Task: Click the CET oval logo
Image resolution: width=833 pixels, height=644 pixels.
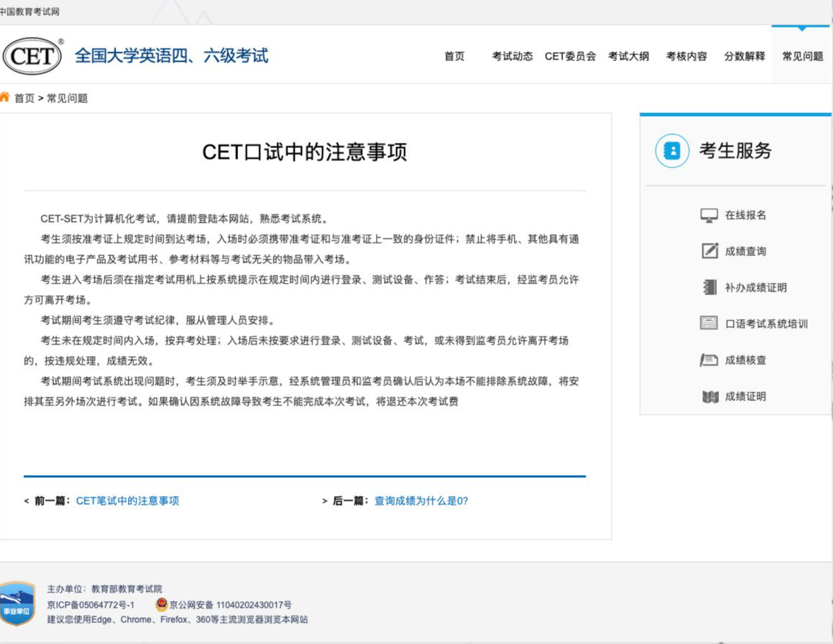Action: 33,56
